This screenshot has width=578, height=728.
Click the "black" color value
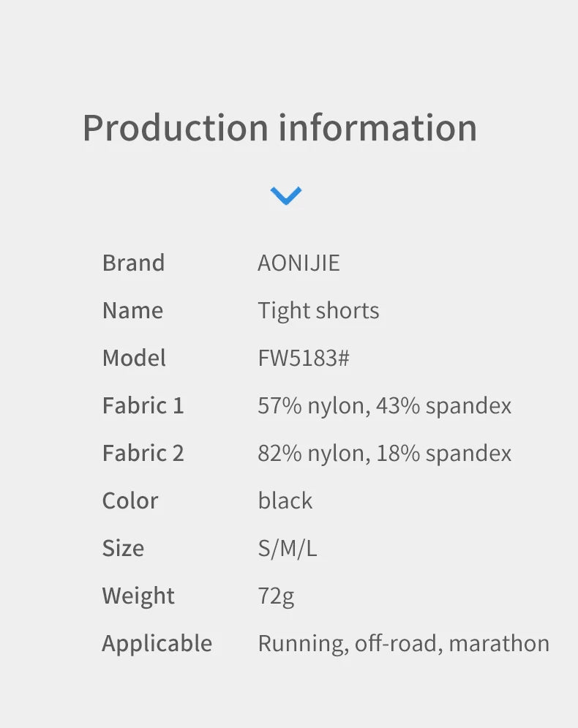pos(285,500)
